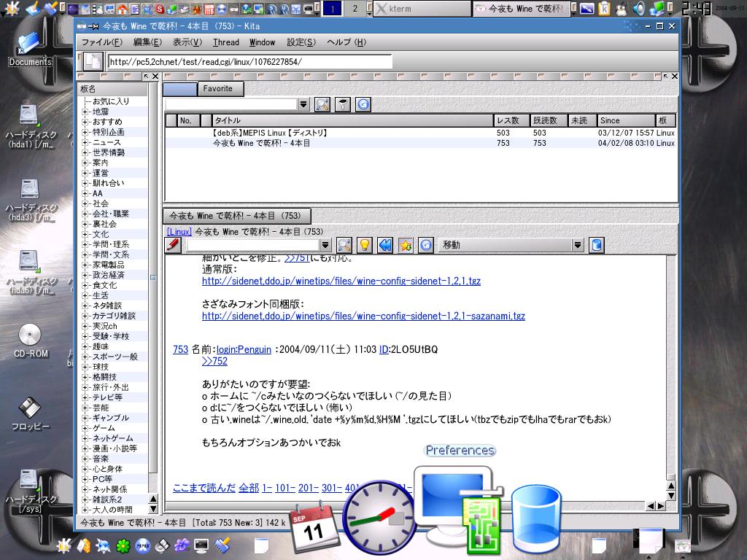Expand the ゲーム board category
This screenshot has height=560, width=747.
pos(85,428)
